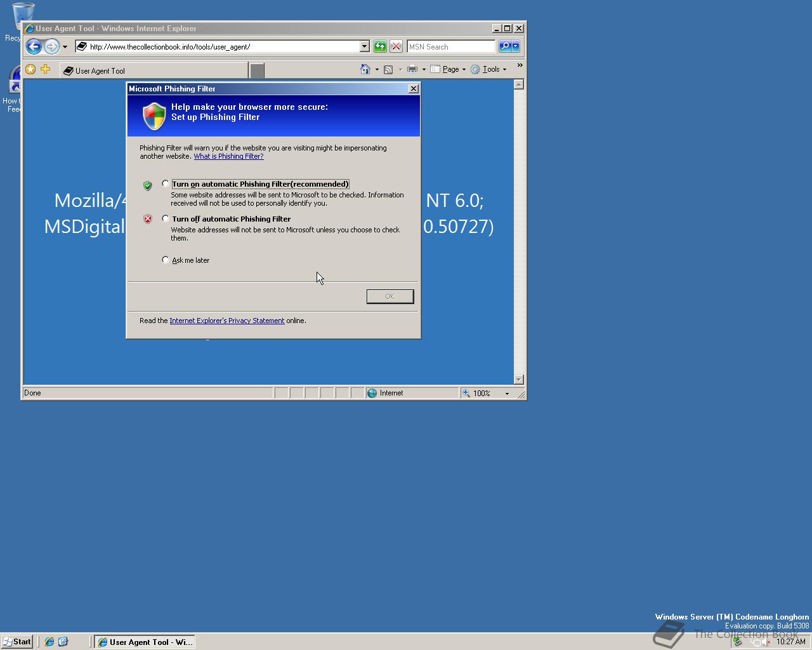Open the Tools menu
This screenshot has height=650, width=812.
(x=488, y=69)
